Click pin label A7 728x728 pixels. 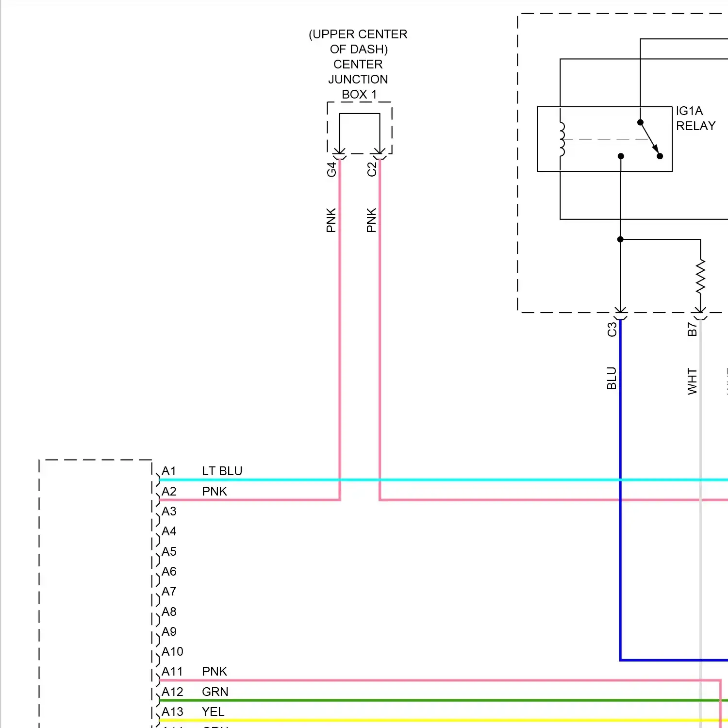(x=169, y=592)
